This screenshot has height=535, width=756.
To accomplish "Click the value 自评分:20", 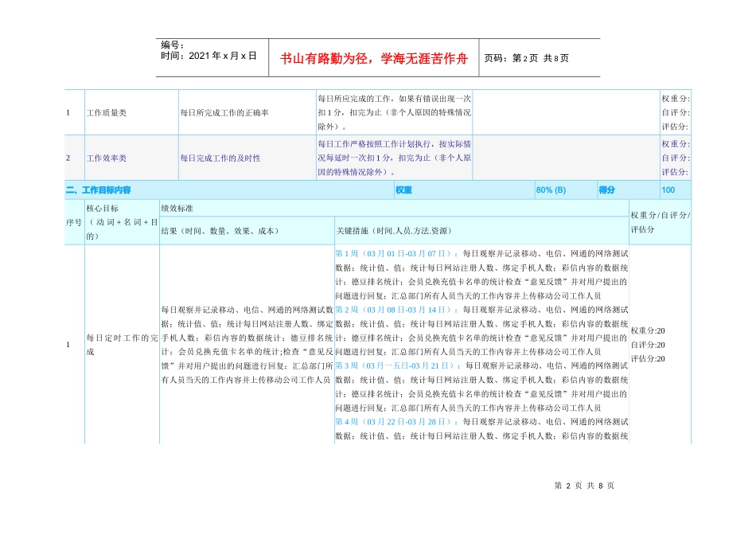I will 648,345.
